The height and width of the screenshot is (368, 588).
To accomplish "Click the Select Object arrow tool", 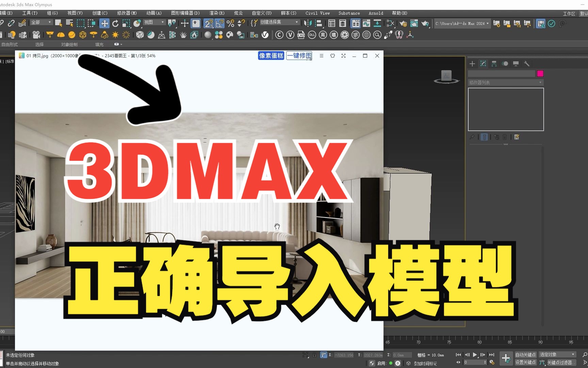I will pos(59,23).
